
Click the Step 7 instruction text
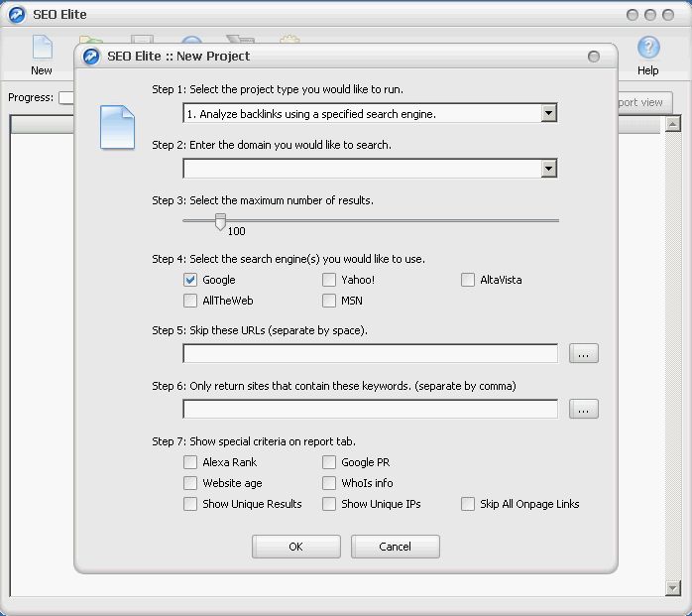254,441
